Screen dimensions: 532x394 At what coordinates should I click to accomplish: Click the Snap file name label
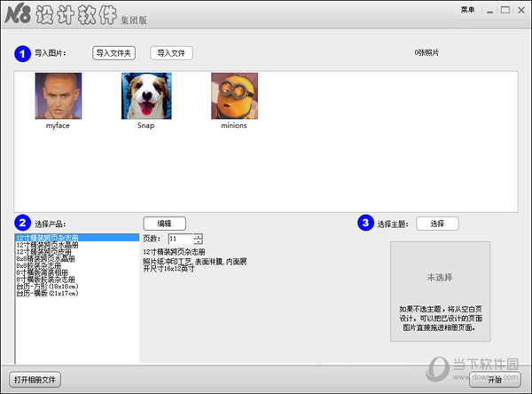[x=146, y=126]
